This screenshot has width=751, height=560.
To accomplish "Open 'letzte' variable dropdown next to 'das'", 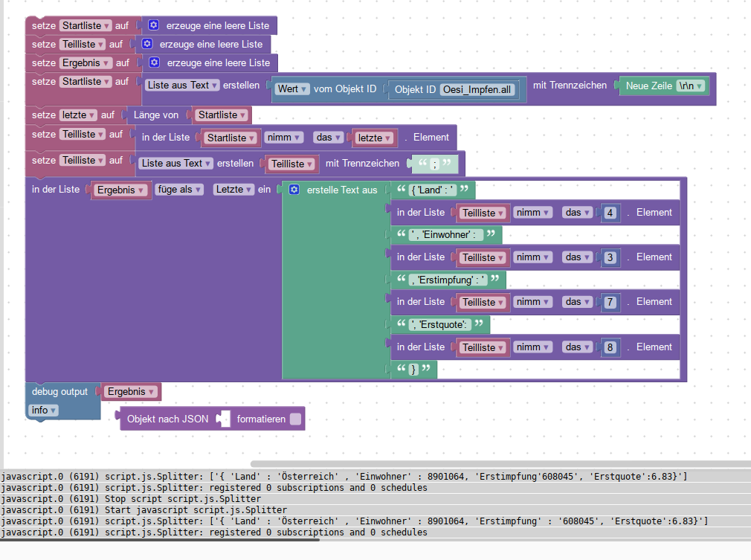I will pos(375,138).
